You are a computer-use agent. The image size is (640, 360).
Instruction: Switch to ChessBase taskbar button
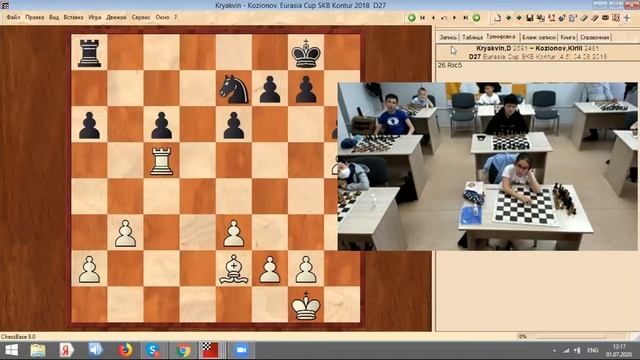coord(211,350)
